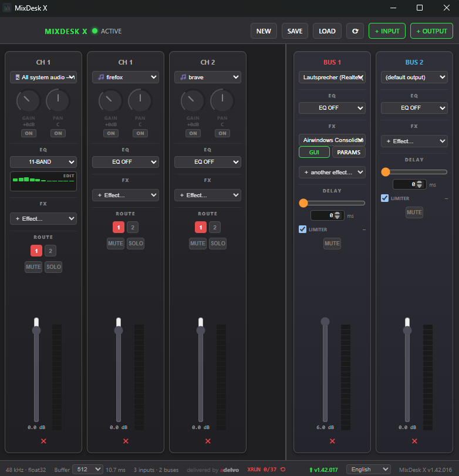The height and width of the screenshot is (476, 459).
Task: Solo the firefox channel
Action: [x=136, y=244]
